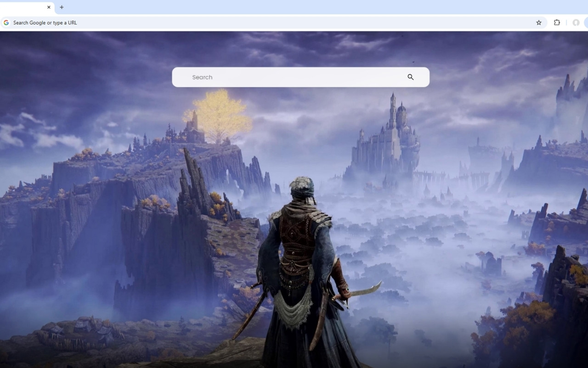Bookmark this tab with the star icon

click(539, 23)
